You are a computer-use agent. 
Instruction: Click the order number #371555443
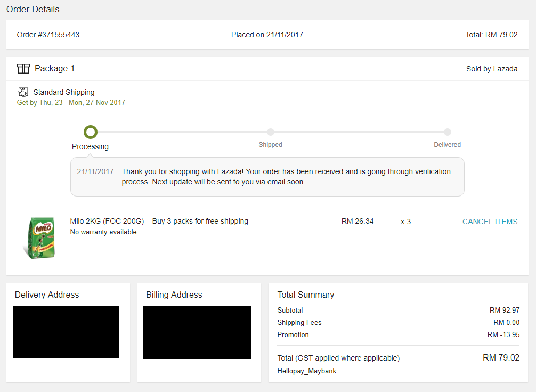48,35
